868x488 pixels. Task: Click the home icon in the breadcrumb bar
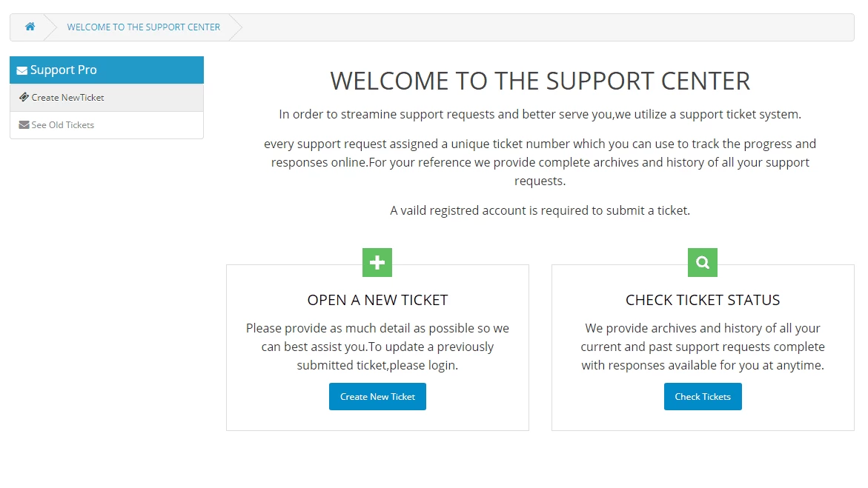(30, 27)
